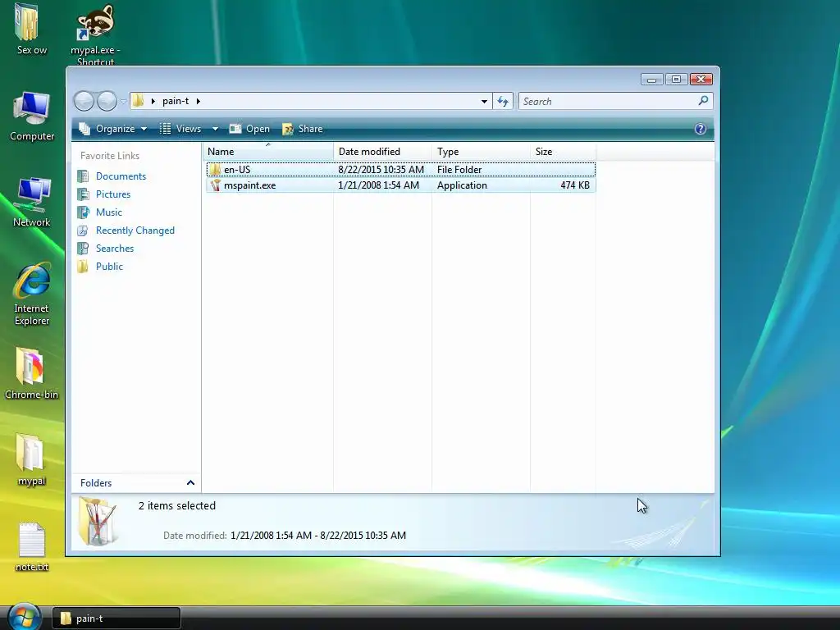The image size is (840, 630).
Task: Open the Organize menu
Action: [113, 129]
